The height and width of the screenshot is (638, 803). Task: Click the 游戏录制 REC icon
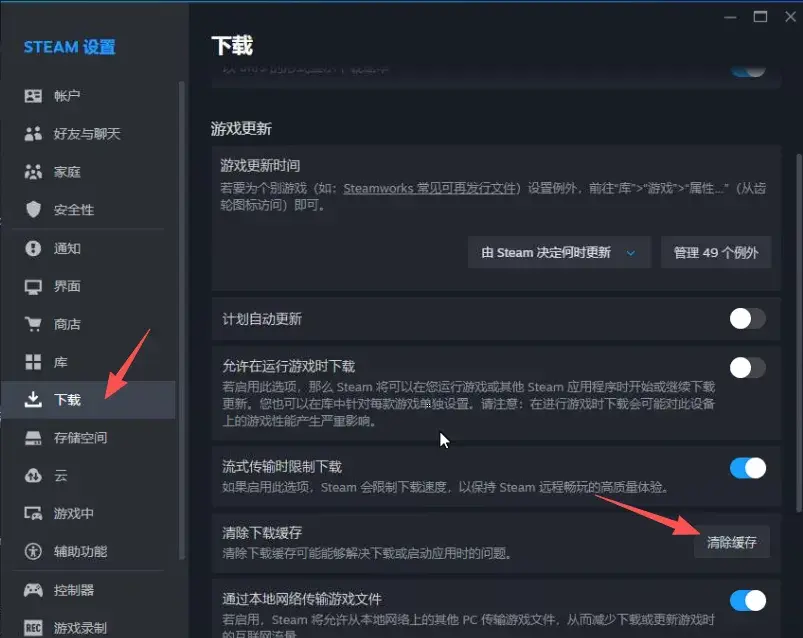point(33,628)
